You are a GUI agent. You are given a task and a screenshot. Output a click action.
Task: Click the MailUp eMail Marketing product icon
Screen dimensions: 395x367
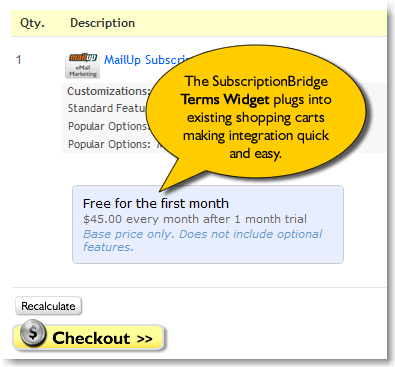pyautogui.click(x=82, y=66)
